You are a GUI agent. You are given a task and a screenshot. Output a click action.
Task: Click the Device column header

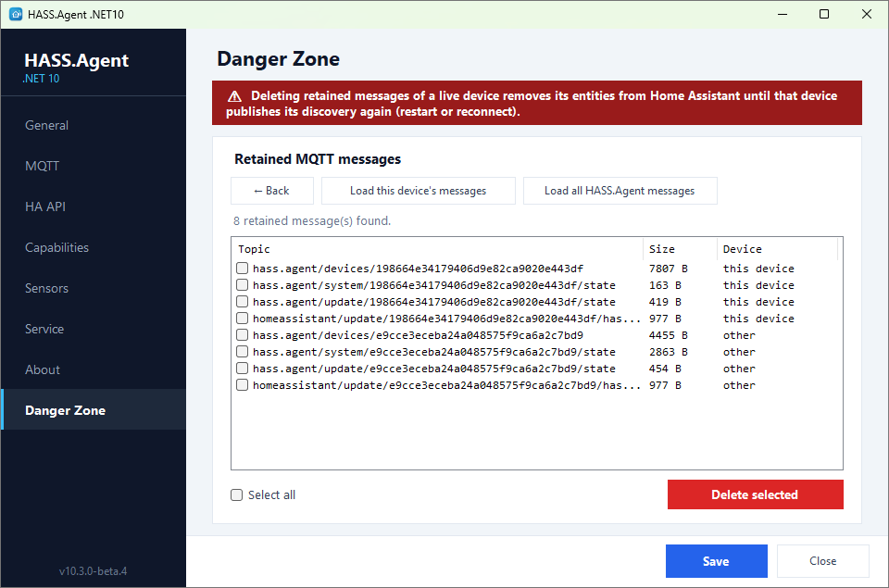click(x=777, y=249)
